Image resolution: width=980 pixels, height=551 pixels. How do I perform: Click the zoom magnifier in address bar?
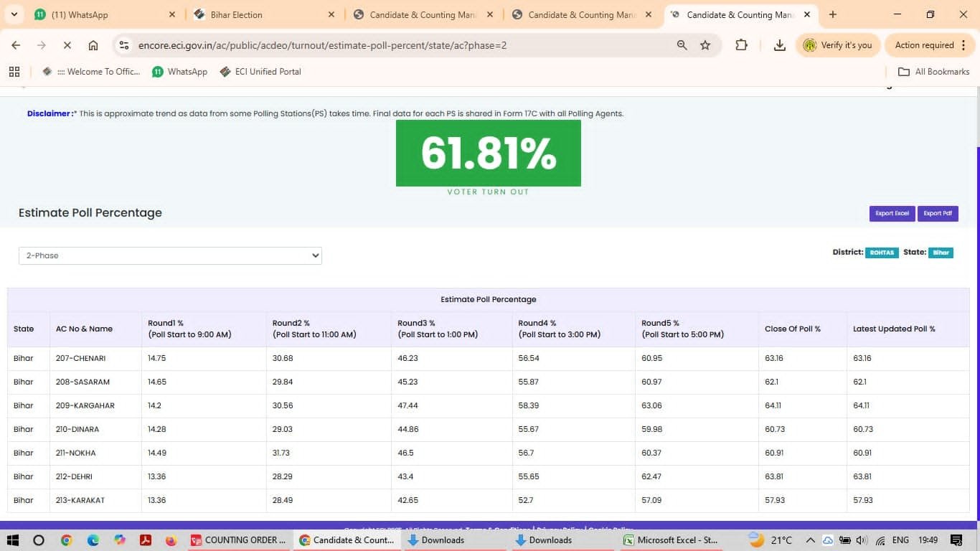pyautogui.click(x=682, y=45)
